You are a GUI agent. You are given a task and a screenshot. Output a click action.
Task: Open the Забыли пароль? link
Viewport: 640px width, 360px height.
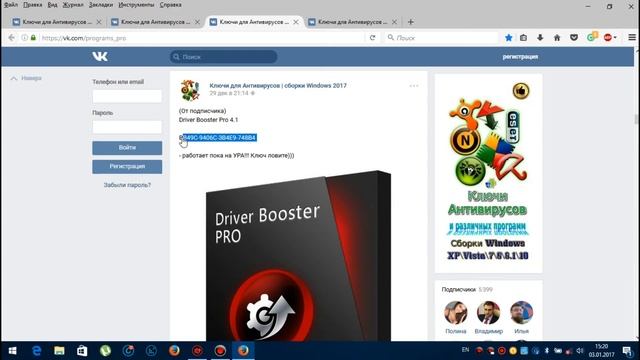pyautogui.click(x=127, y=185)
